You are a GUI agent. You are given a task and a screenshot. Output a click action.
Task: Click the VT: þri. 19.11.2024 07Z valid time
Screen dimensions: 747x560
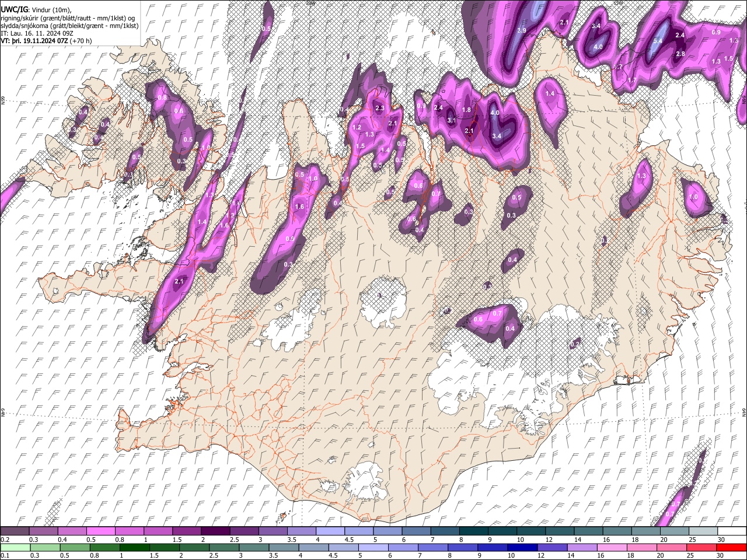tap(46, 41)
